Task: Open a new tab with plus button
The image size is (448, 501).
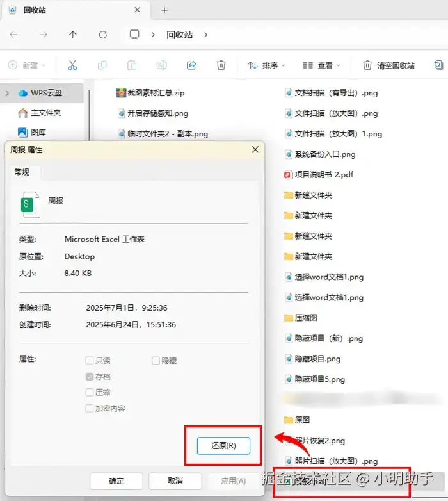Action: point(164,10)
